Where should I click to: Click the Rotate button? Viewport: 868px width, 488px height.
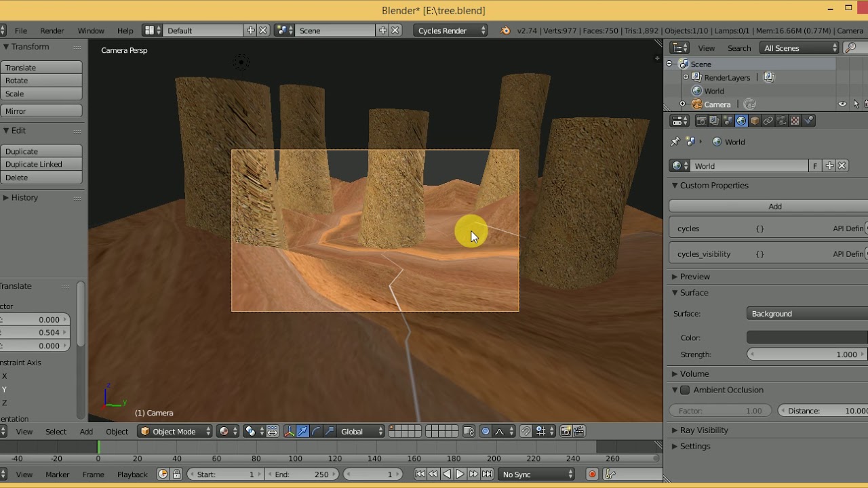pos(41,81)
